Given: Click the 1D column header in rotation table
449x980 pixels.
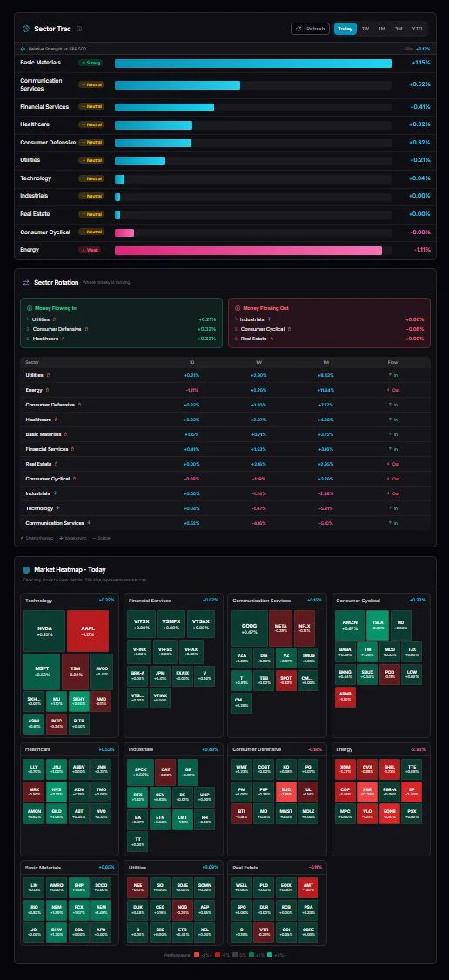Looking at the screenshot, I should coord(191,362).
